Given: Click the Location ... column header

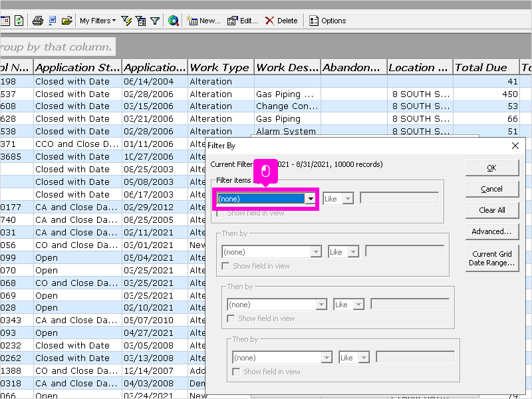Looking at the screenshot, I should tap(420, 68).
